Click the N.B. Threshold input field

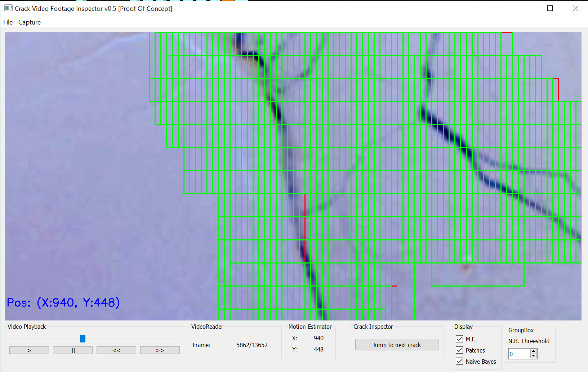pyautogui.click(x=519, y=354)
